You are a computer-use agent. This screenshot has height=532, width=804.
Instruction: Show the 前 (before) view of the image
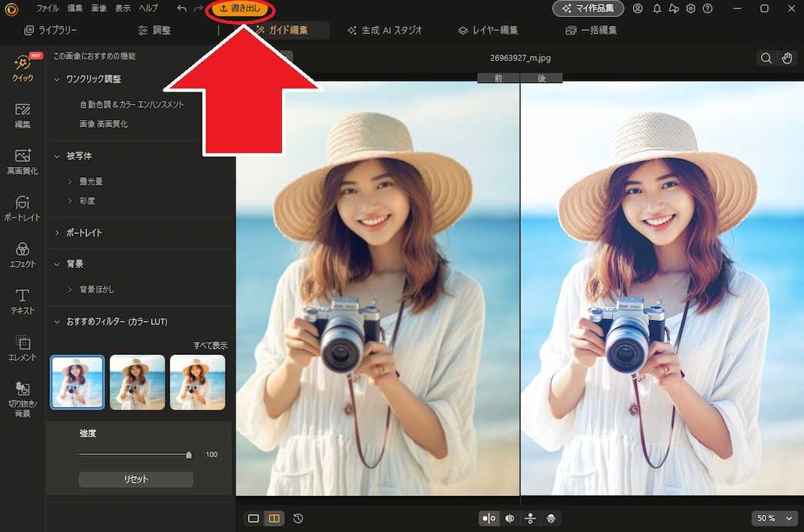[x=498, y=77]
